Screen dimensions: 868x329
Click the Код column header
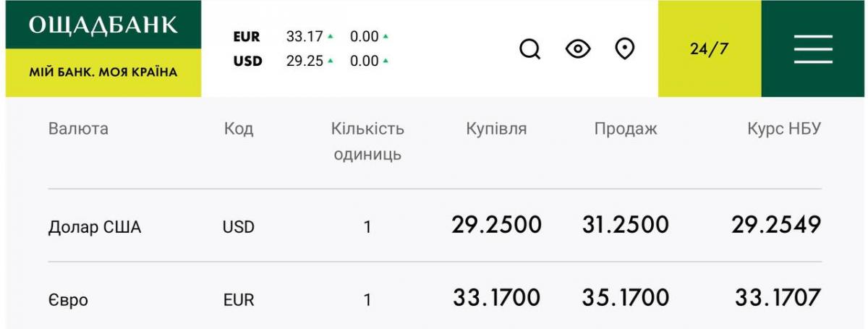click(239, 129)
